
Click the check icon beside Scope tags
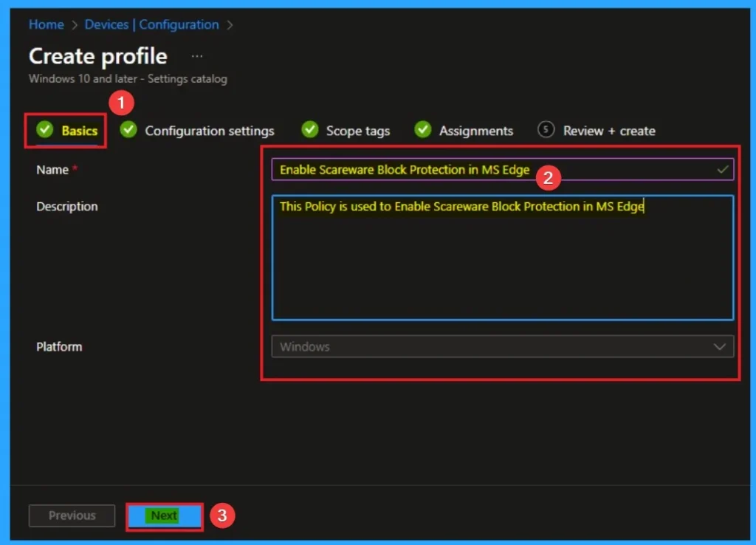coord(309,130)
